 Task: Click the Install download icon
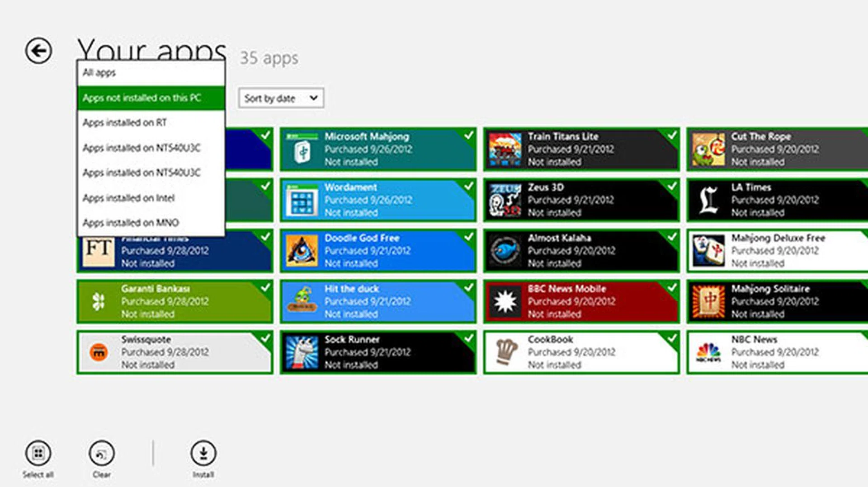203,453
